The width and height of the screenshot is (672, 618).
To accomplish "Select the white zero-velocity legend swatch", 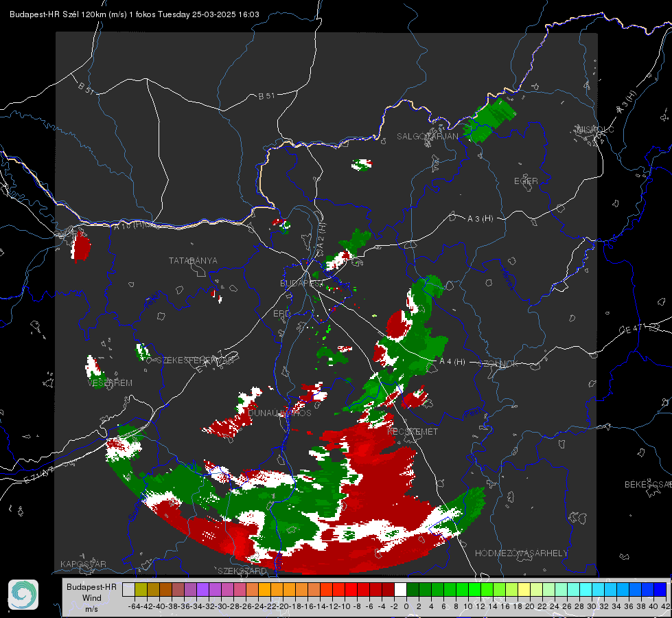I will pos(400,589).
